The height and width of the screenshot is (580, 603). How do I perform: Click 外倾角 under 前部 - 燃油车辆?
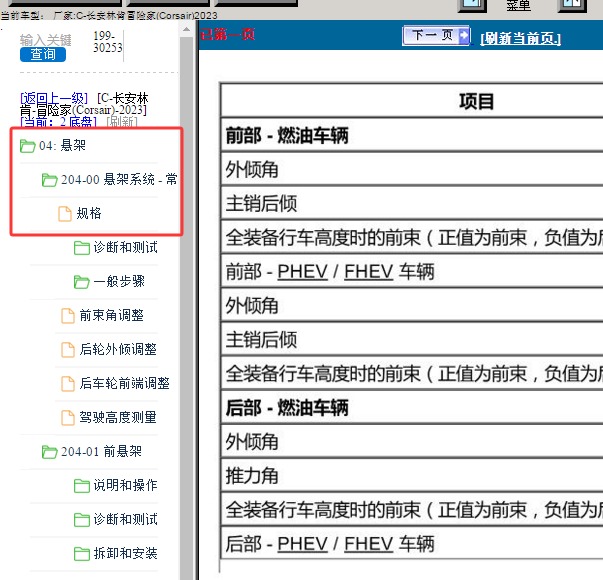coord(412,169)
